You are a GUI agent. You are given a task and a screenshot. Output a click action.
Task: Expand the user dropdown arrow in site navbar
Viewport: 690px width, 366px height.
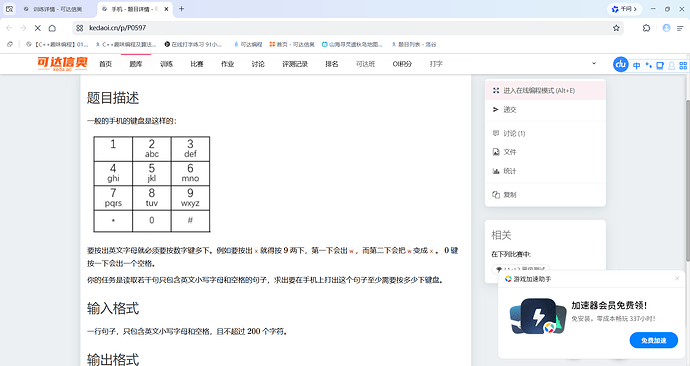click(594, 63)
